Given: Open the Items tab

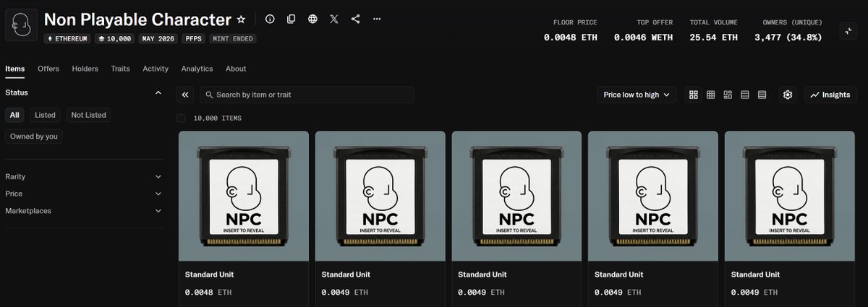Looking at the screenshot, I should pyautogui.click(x=14, y=69).
